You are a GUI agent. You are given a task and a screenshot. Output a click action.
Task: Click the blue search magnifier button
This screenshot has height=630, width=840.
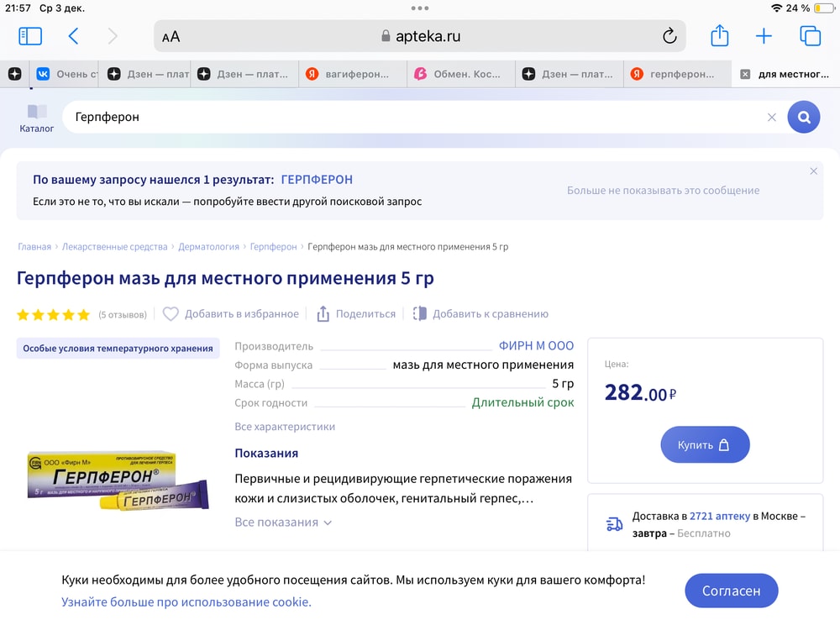[803, 118]
